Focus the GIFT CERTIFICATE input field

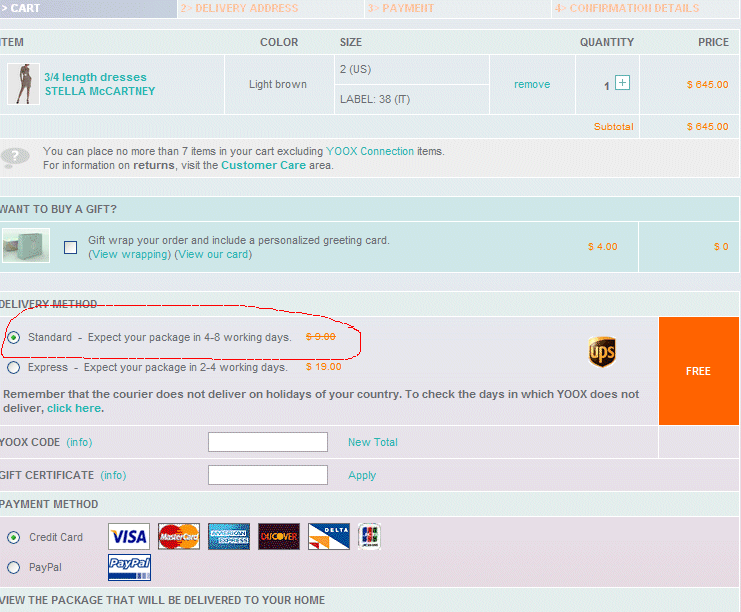268,475
